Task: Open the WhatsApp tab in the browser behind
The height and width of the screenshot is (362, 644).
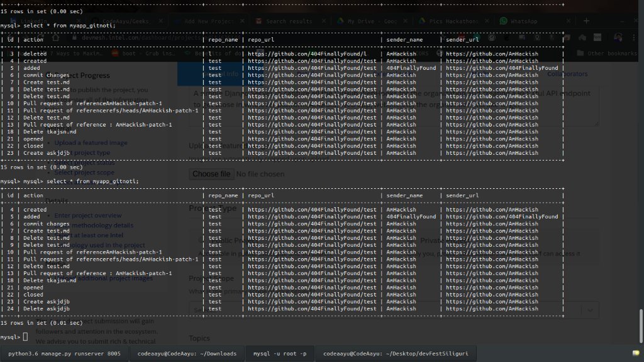Action: pyautogui.click(x=524, y=21)
